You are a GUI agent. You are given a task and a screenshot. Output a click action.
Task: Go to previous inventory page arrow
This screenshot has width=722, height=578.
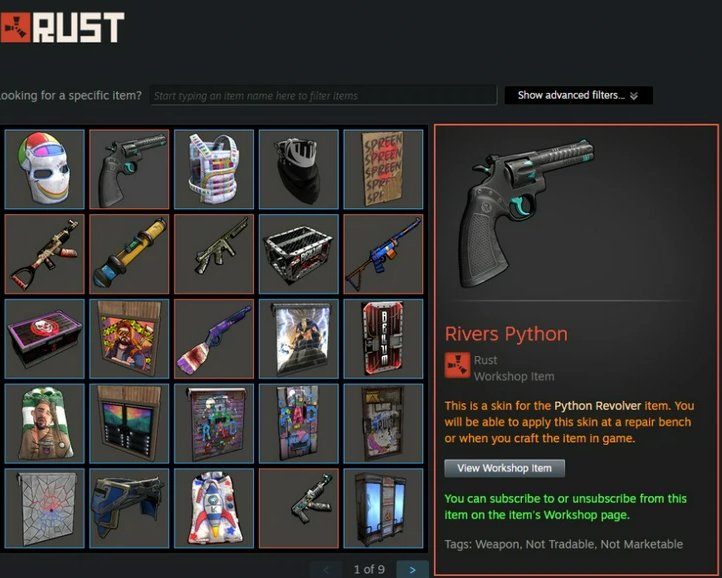pyautogui.click(x=326, y=569)
